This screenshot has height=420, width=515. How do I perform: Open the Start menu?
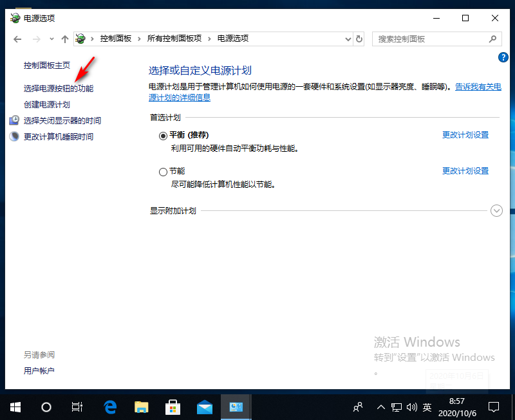pyautogui.click(x=15, y=406)
